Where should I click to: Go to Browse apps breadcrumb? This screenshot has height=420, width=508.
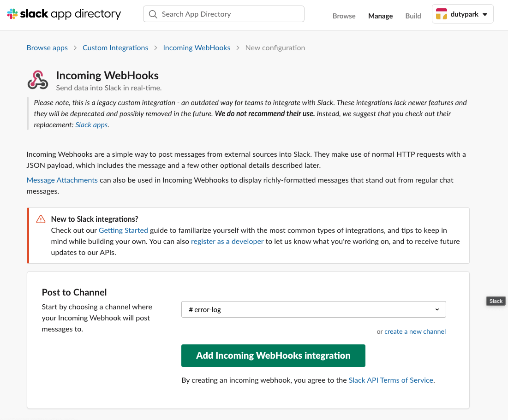[47, 48]
